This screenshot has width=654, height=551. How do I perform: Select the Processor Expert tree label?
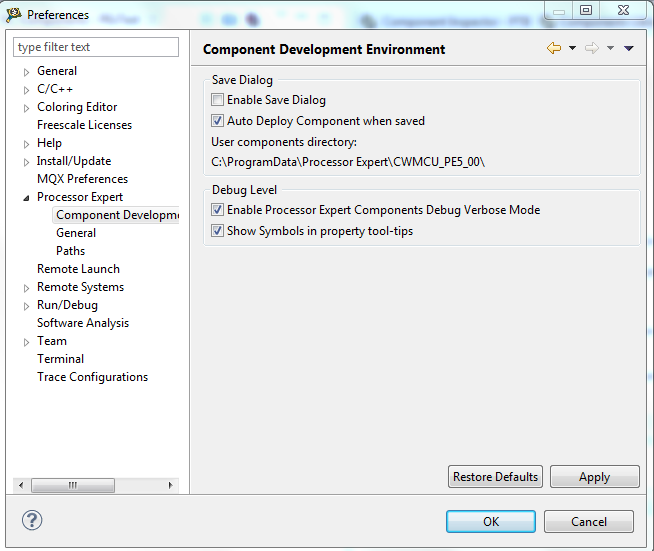[80, 197]
